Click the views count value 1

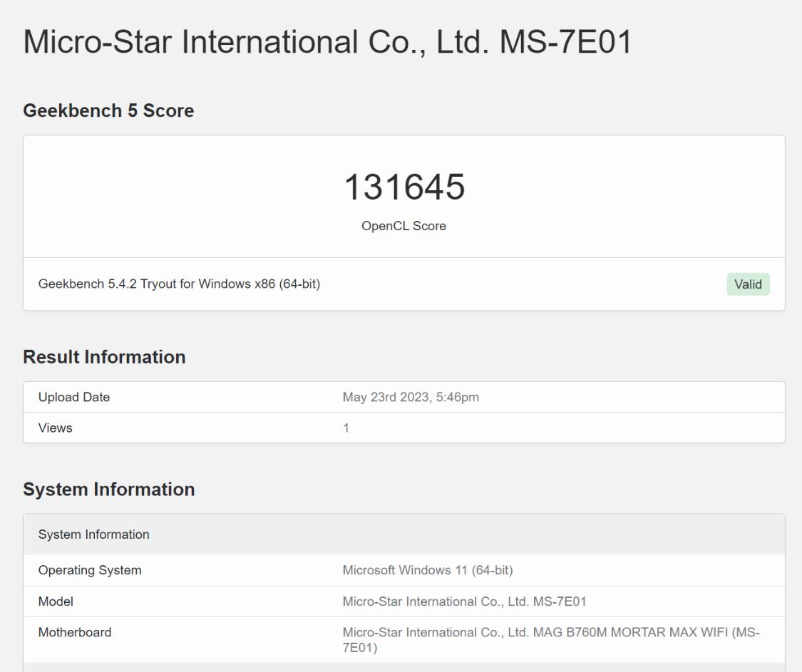346,428
